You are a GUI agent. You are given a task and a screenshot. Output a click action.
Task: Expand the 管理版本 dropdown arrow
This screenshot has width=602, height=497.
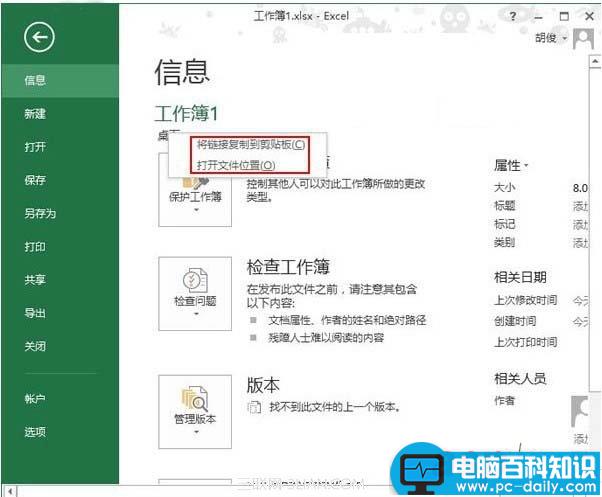point(196,432)
